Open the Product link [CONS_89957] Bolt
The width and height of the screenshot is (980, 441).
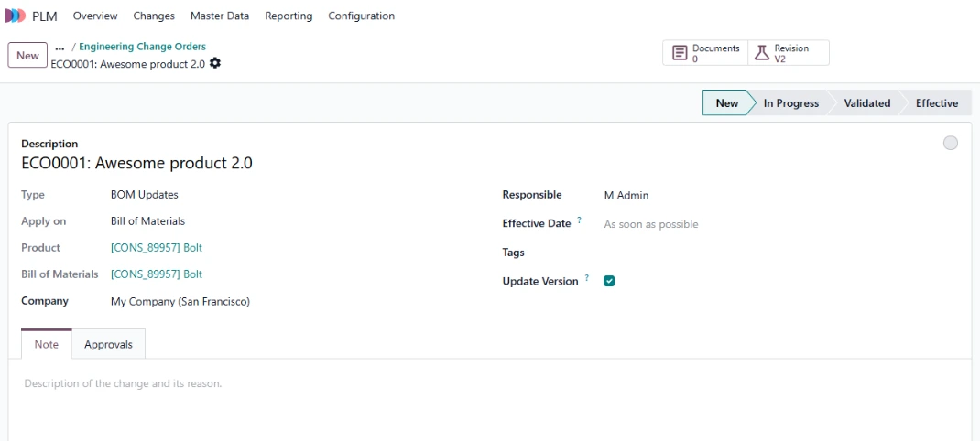[x=157, y=247]
